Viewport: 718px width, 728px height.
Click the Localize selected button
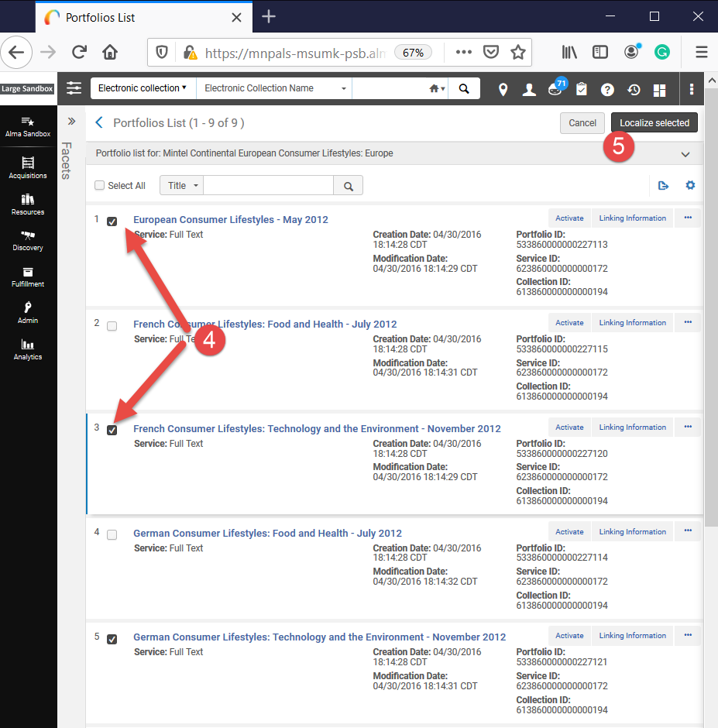654,123
